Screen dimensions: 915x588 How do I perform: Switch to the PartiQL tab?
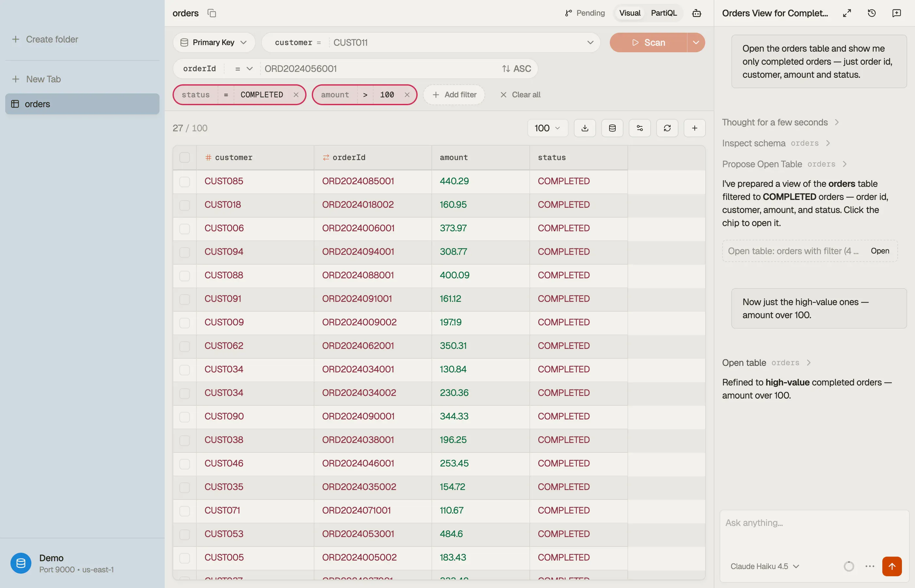pyautogui.click(x=664, y=13)
